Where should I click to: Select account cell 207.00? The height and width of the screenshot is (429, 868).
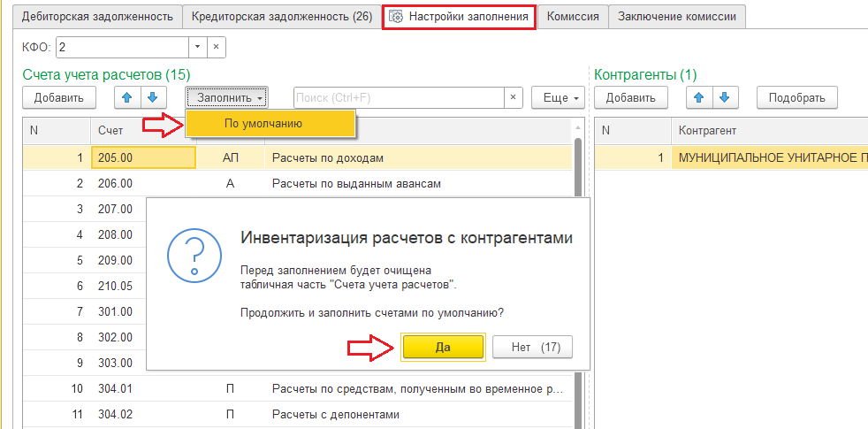coord(119,209)
